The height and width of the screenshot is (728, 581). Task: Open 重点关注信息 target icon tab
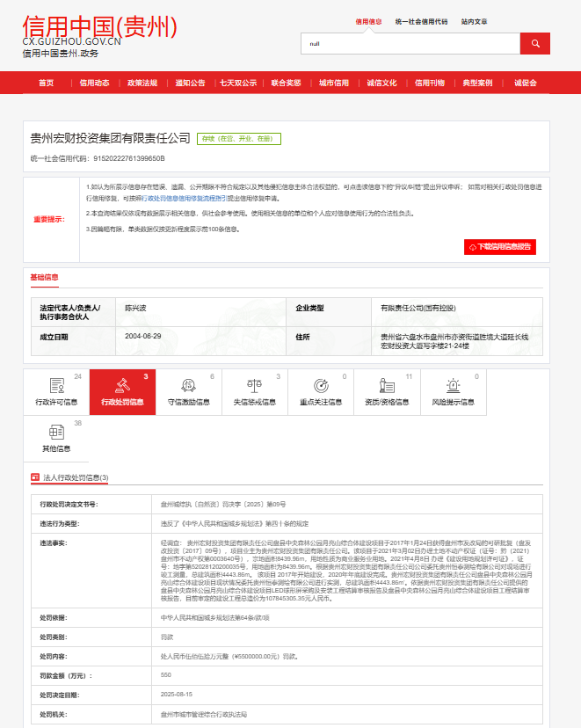(321, 392)
